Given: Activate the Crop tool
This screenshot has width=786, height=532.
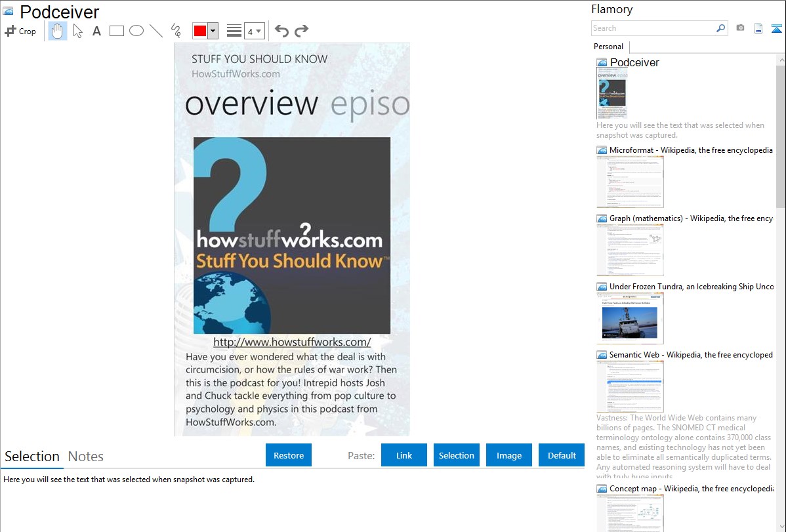Looking at the screenshot, I should click(20, 31).
